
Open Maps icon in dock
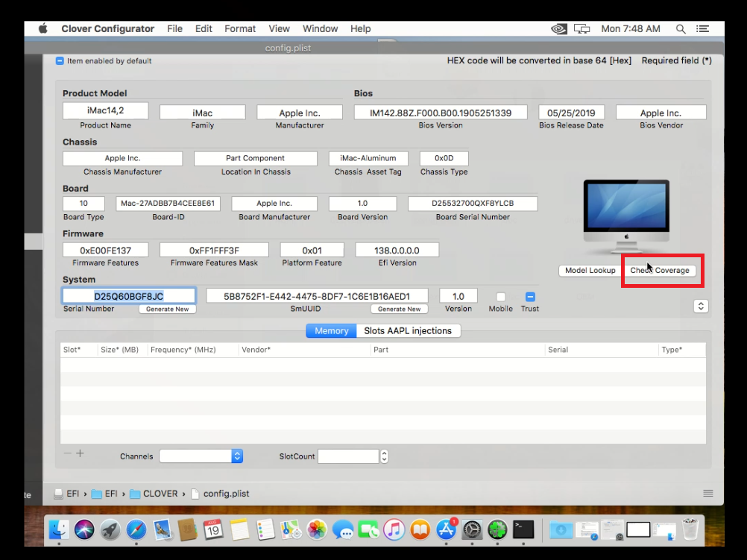click(291, 529)
